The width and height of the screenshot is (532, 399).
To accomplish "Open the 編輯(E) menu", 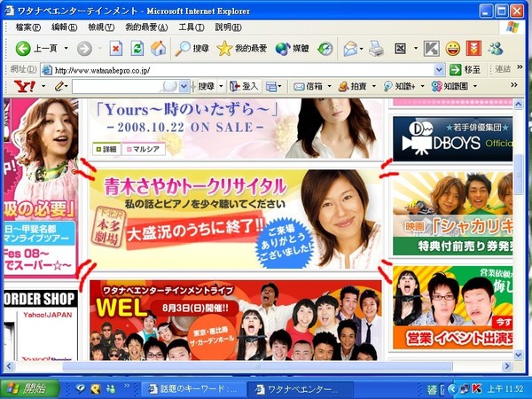I will 64,27.
